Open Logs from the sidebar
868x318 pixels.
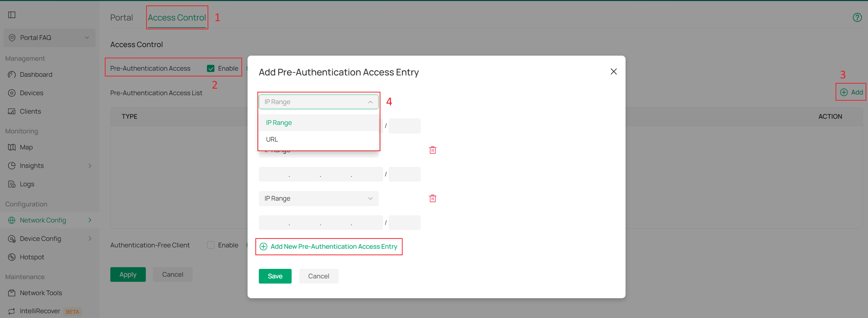27,184
